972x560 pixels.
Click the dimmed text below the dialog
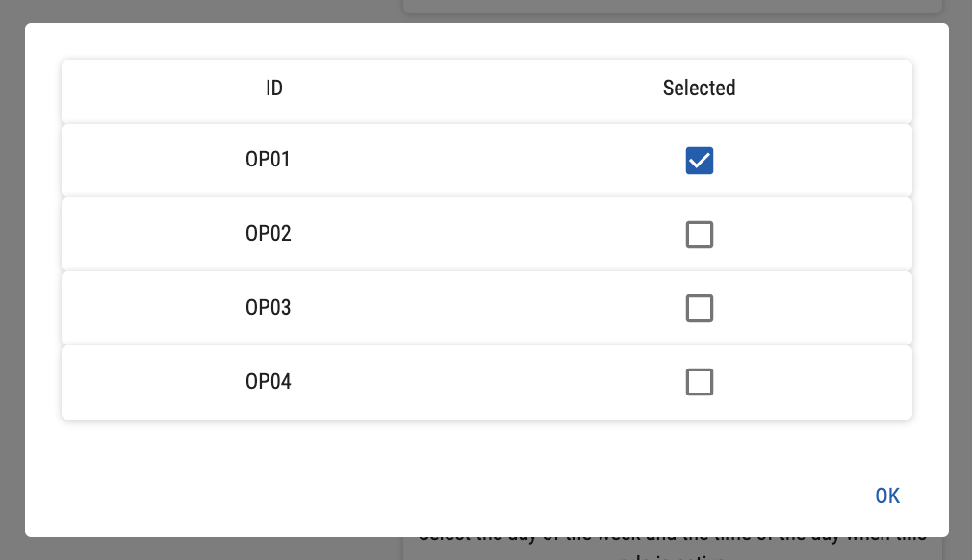pyautogui.click(x=674, y=548)
